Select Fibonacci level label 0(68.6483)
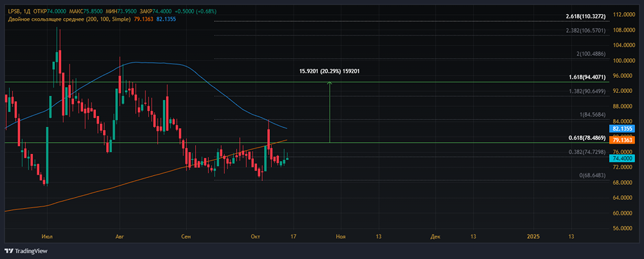Image resolution: width=644 pixels, height=259 pixels. point(592,175)
